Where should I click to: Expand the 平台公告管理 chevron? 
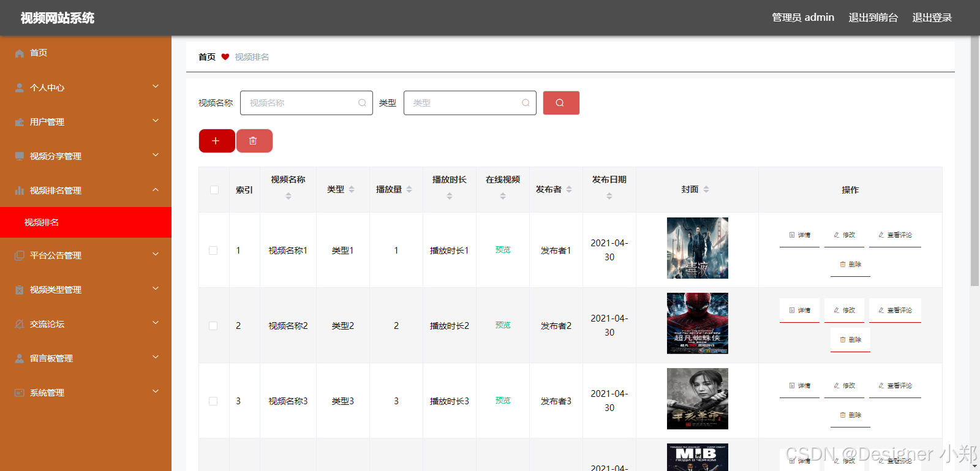pyautogui.click(x=156, y=254)
